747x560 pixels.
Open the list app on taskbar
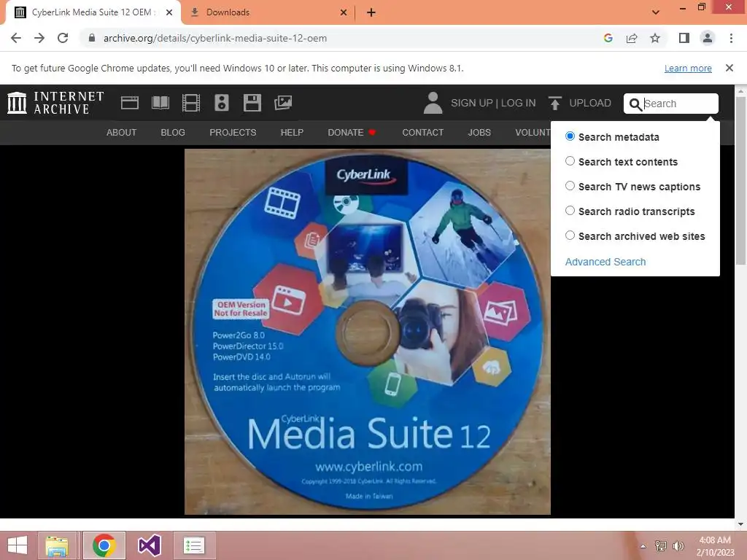coord(193,545)
